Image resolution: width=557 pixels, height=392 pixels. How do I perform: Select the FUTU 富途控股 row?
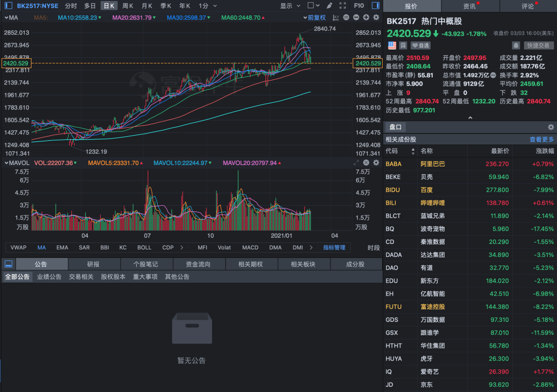click(x=470, y=307)
